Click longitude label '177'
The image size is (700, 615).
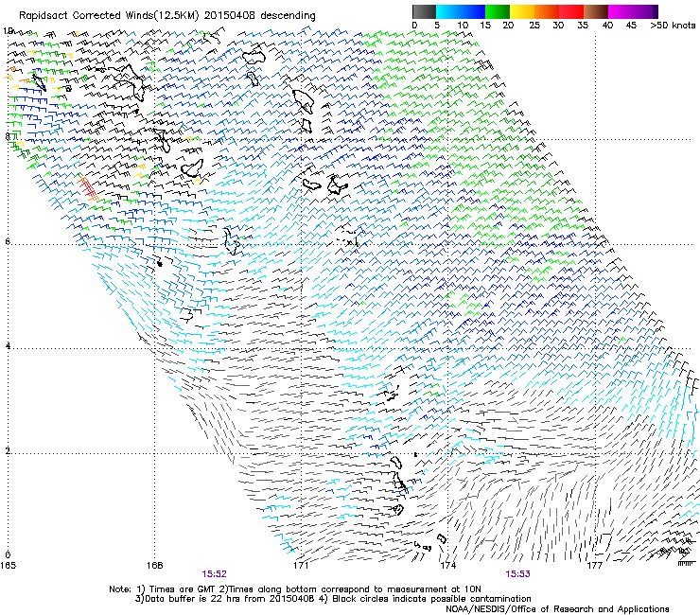(595, 566)
